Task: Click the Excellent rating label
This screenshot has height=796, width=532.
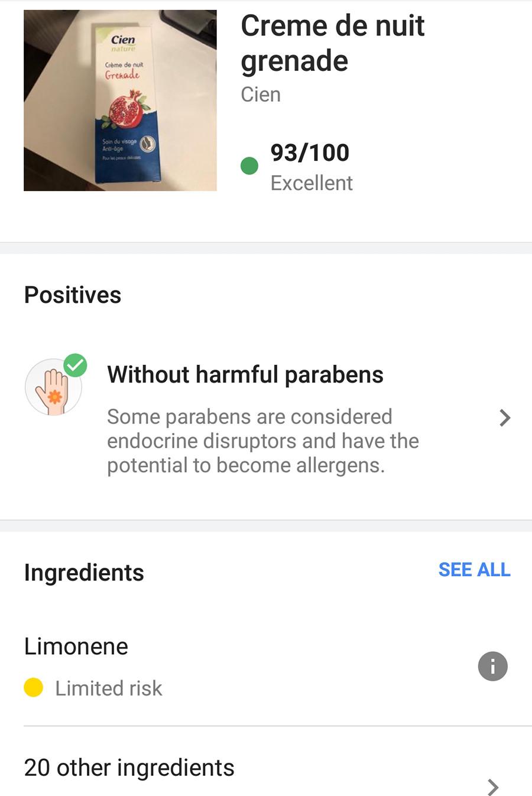Action: click(312, 183)
